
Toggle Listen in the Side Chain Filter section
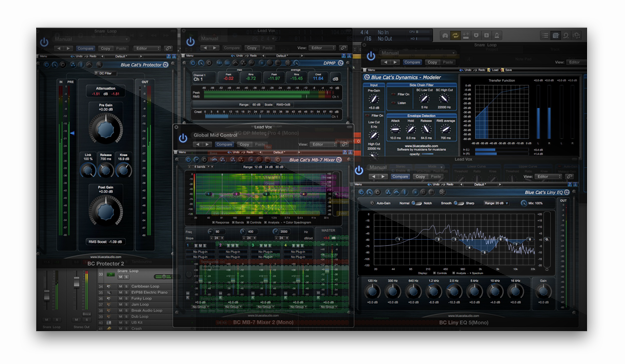tap(394, 103)
